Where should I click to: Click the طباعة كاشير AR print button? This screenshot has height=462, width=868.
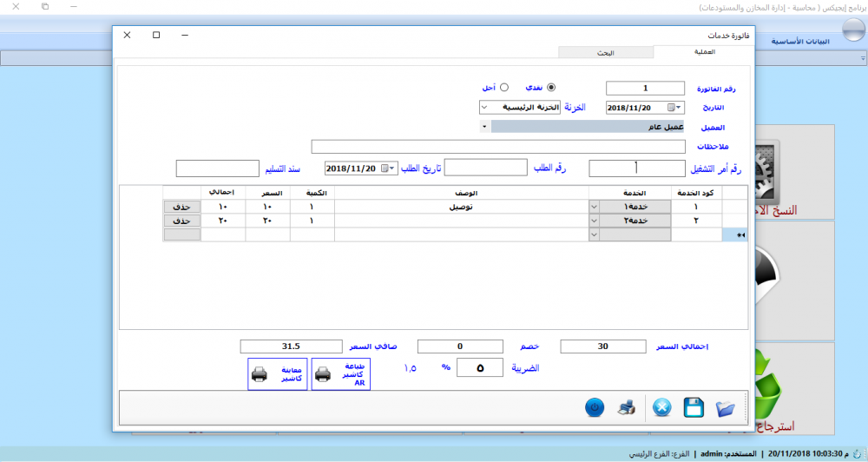click(341, 374)
